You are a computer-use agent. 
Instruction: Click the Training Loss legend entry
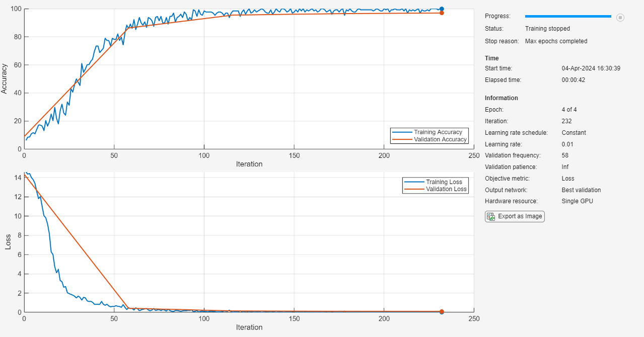point(444,182)
